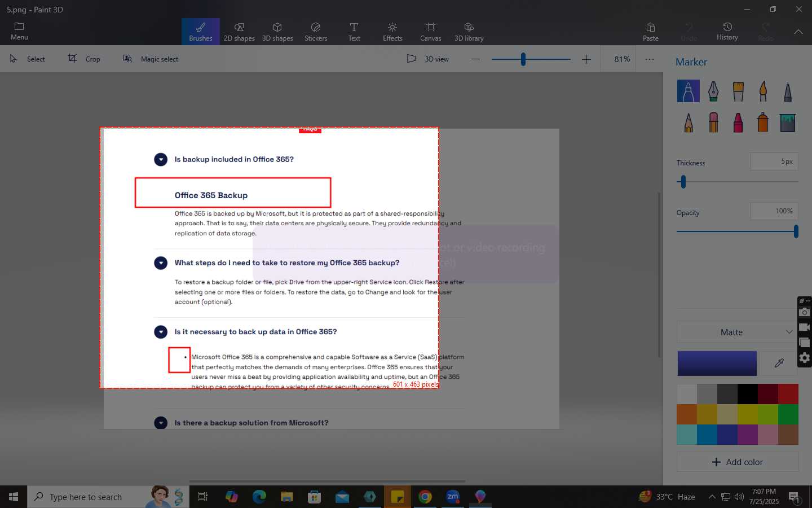Click the Opacity value field

coord(774,211)
